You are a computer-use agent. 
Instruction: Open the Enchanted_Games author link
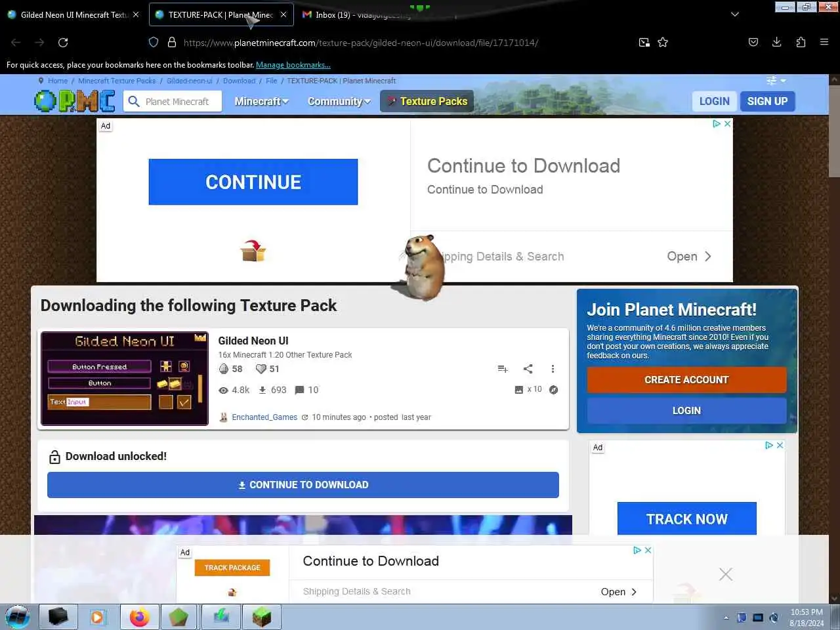[x=264, y=417]
